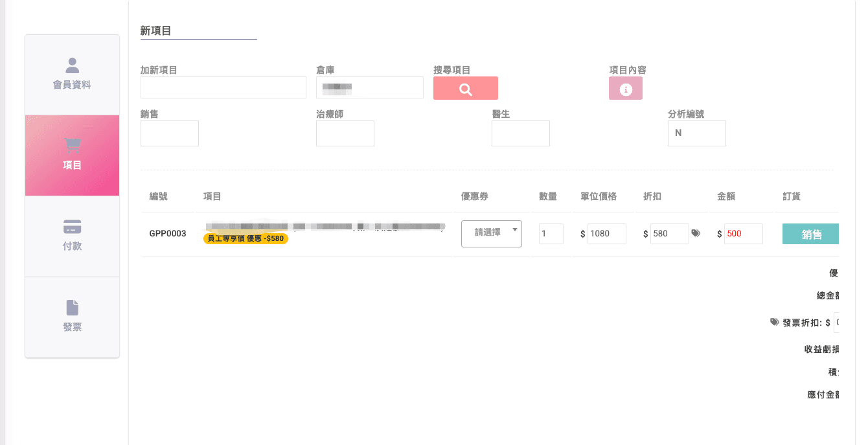The image size is (868, 445).
Task: Click the member profile person icon
Action: [72, 65]
